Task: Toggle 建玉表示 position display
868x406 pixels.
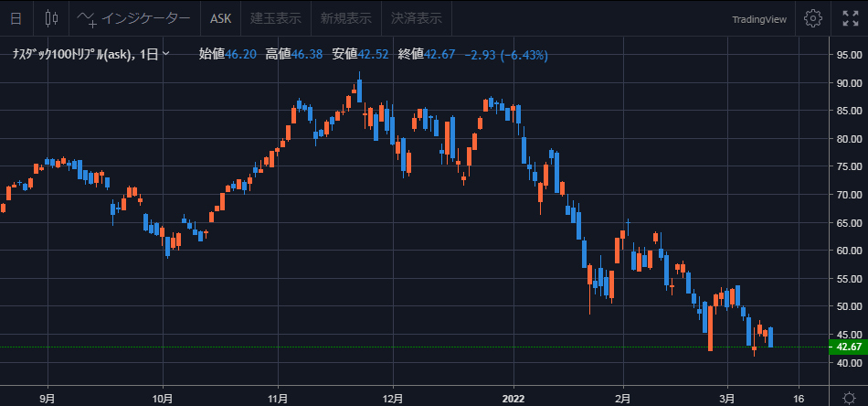Action: pos(276,18)
